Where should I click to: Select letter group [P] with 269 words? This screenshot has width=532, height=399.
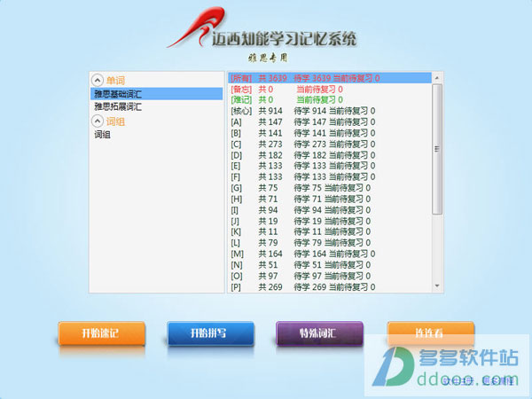click(x=301, y=286)
